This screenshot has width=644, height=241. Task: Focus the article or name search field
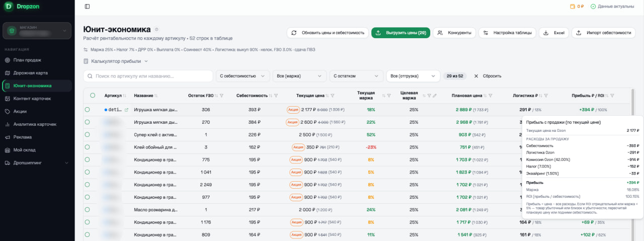pyautogui.click(x=148, y=76)
